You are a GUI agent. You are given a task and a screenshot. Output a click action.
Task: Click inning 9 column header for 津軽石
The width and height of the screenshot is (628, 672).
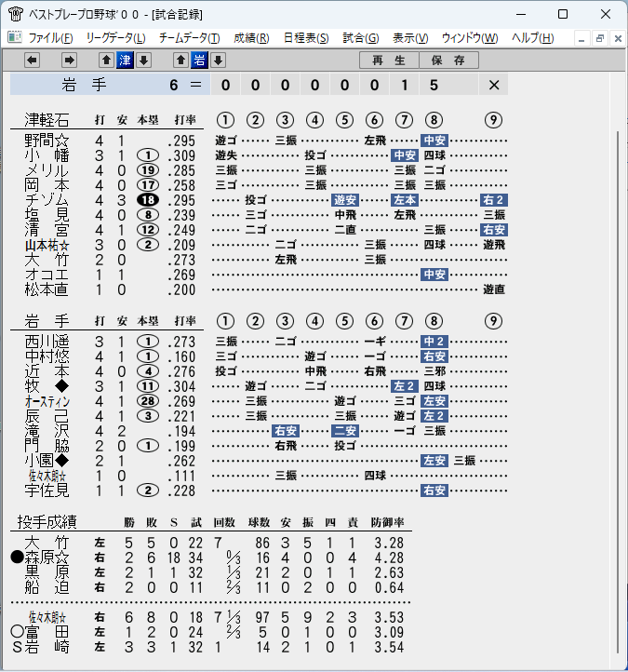[x=493, y=120]
